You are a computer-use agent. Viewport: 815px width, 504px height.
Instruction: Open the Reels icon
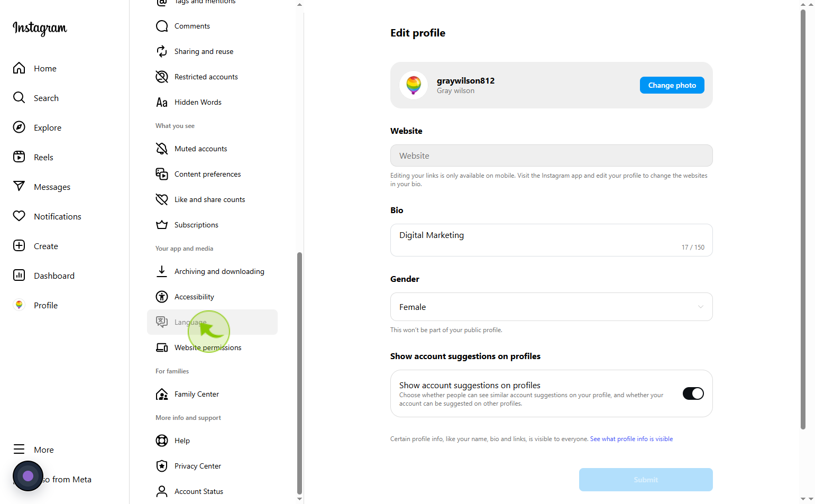19,157
